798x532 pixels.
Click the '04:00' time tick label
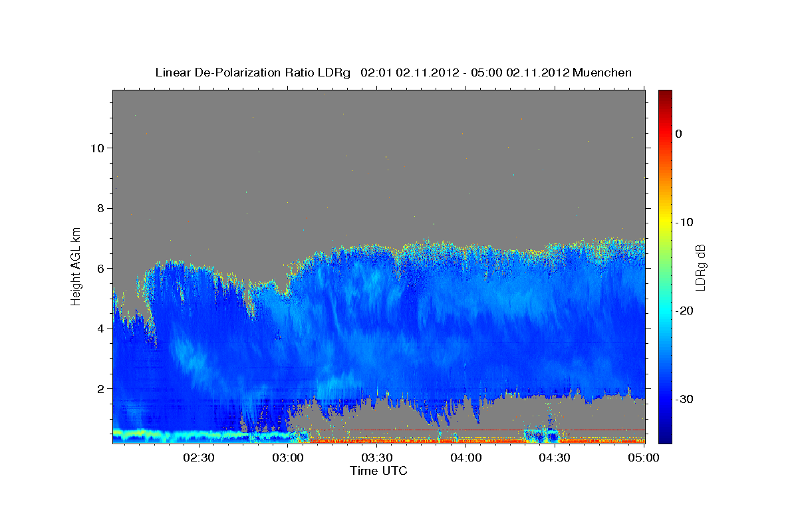tap(465, 458)
